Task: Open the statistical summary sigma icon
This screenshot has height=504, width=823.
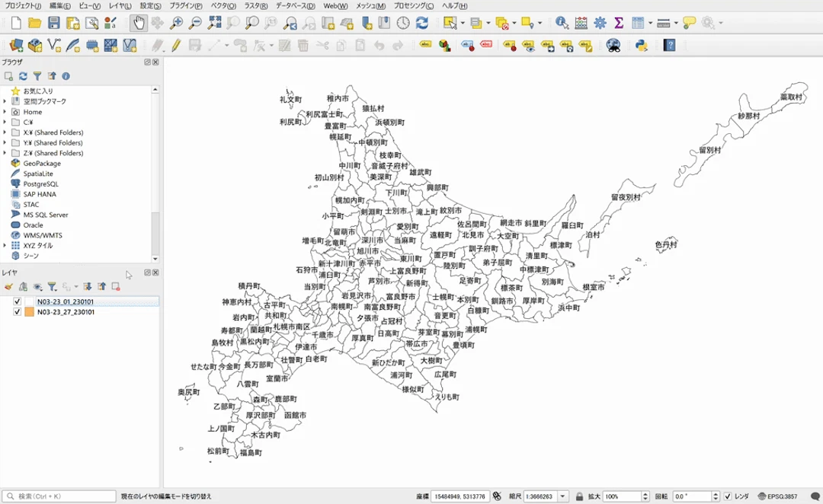Action: 619,23
